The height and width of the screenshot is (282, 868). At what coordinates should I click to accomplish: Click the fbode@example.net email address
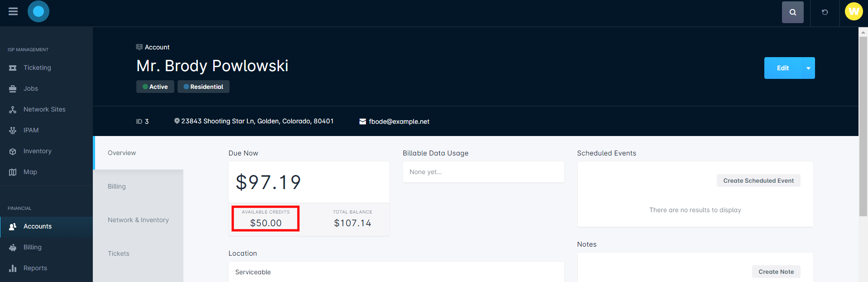coord(399,122)
